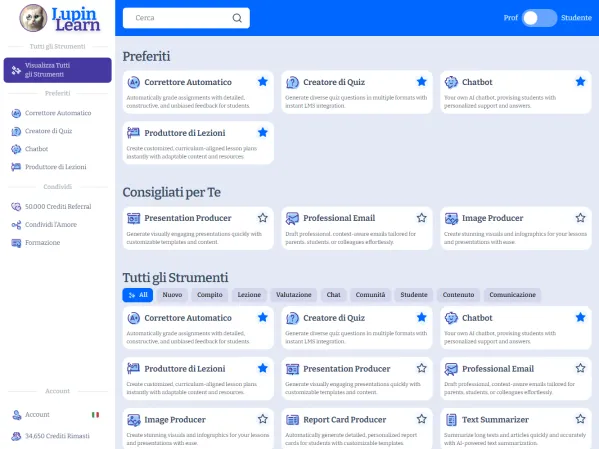The width and height of the screenshot is (599, 449).
Task: Click the Italian flag language icon
Action: (x=96, y=415)
